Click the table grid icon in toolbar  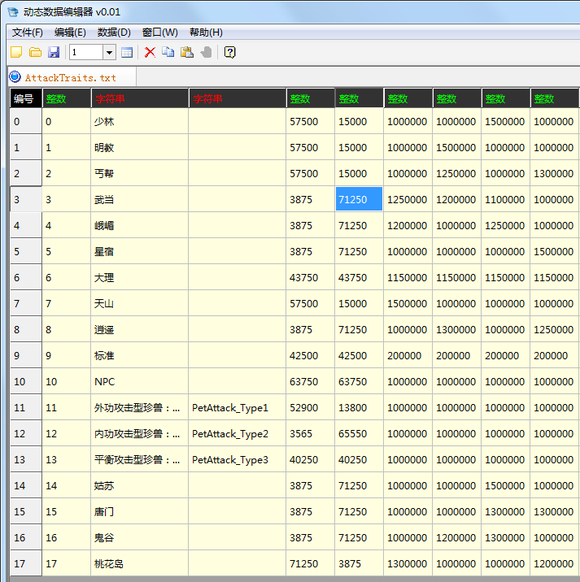(127, 52)
